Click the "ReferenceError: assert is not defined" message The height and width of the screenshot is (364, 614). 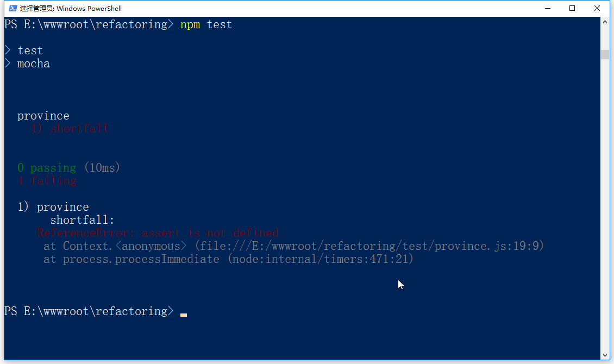[158, 233]
